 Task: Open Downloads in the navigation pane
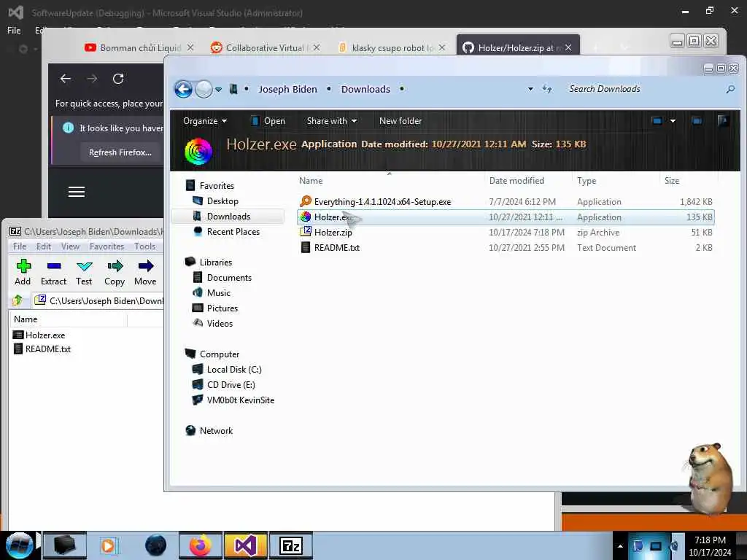228,216
